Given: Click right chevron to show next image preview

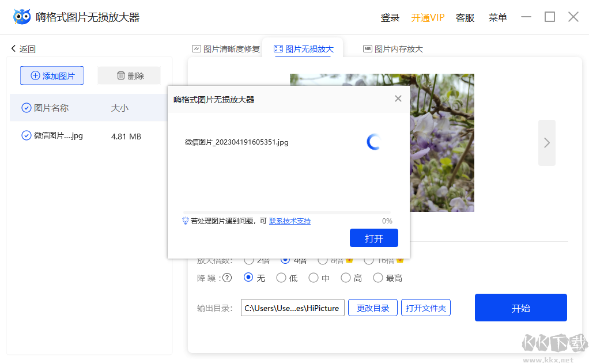Looking at the screenshot, I should [546, 143].
